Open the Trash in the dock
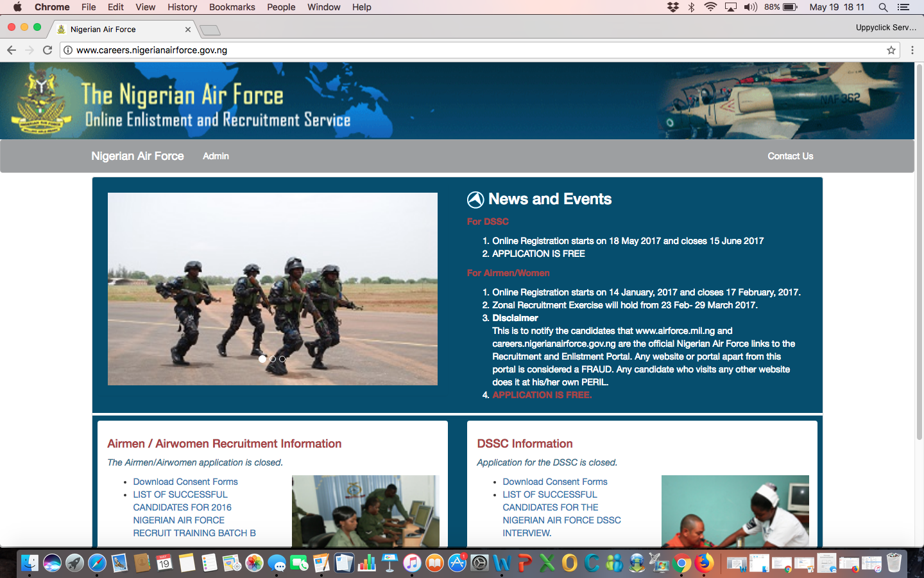This screenshot has width=924, height=578. click(894, 563)
